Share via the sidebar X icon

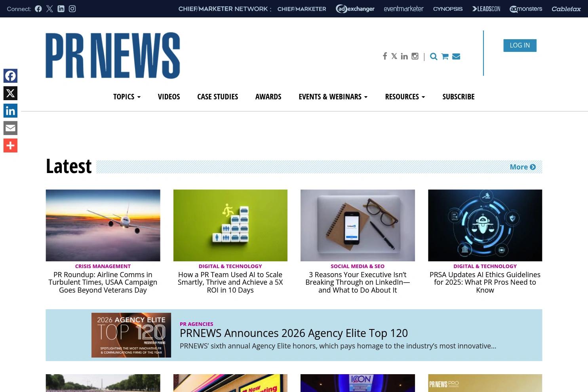[x=10, y=93]
